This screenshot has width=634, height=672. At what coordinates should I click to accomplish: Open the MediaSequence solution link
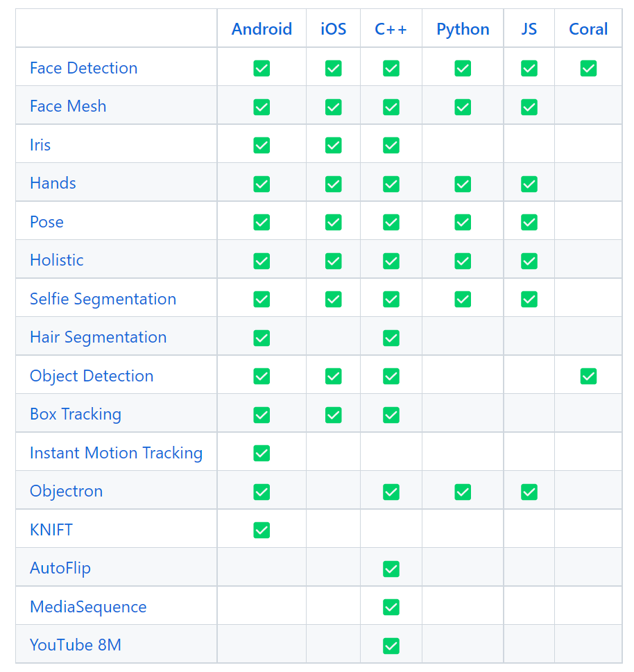pos(88,607)
